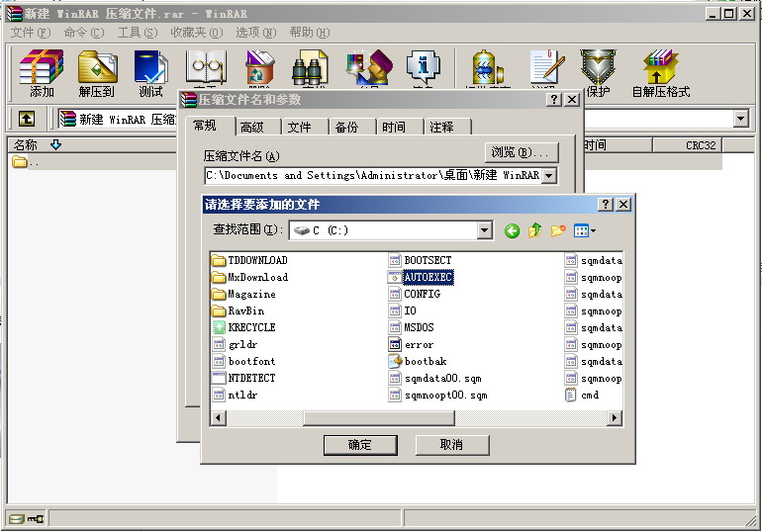Viewport: 762px width, 532px height.
Task: Expand the 查找范围 C: drive dropdown
Action: point(485,230)
